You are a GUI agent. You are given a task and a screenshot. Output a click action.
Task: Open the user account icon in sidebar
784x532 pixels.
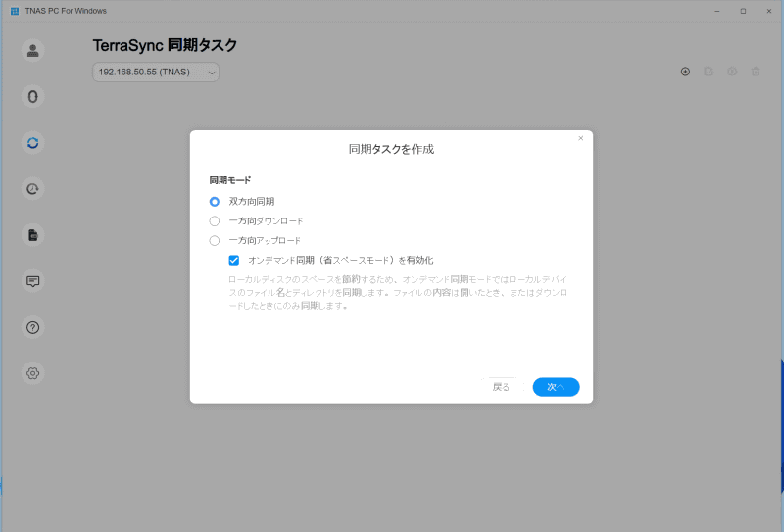pyautogui.click(x=33, y=51)
